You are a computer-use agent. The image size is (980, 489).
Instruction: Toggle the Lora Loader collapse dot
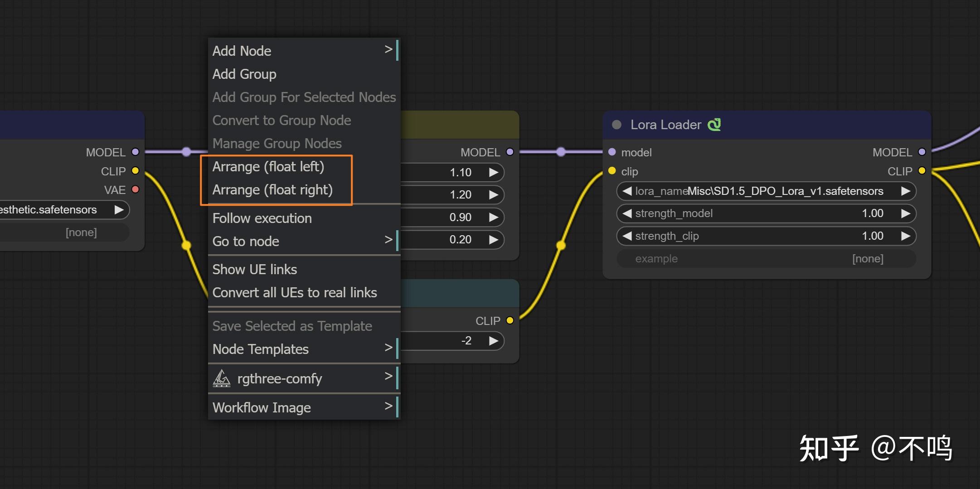616,125
